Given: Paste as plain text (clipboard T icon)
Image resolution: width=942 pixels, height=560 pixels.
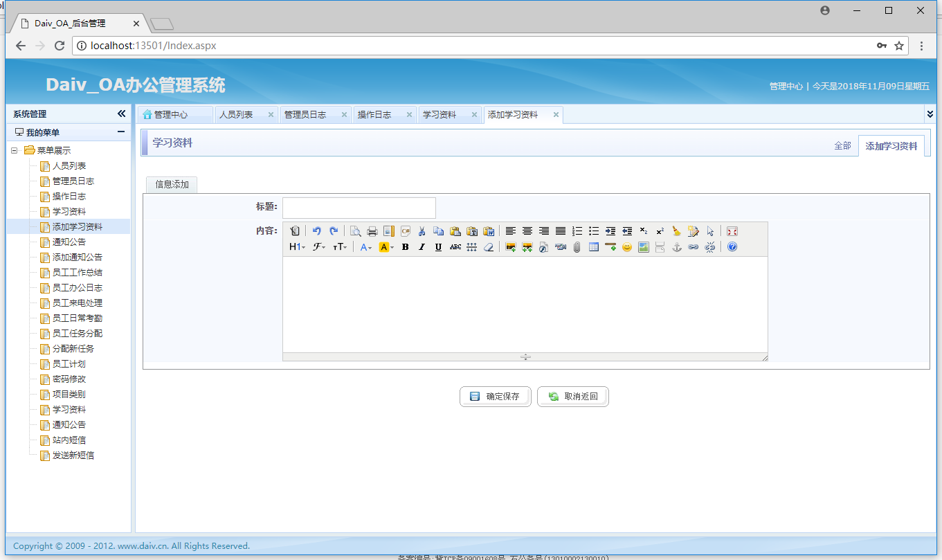Looking at the screenshot, I should [472, 231].
